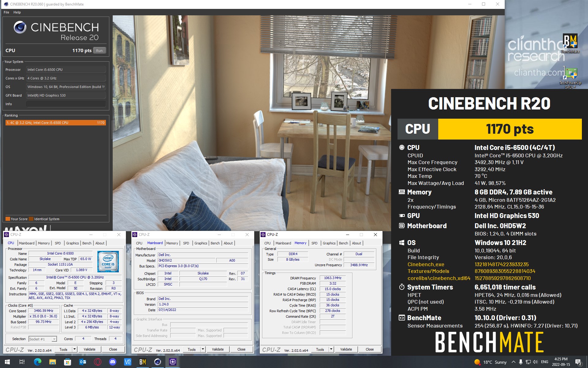Click Close button in Memory CPU-Z window
This screenshot has width=588, height=368.
370,349
